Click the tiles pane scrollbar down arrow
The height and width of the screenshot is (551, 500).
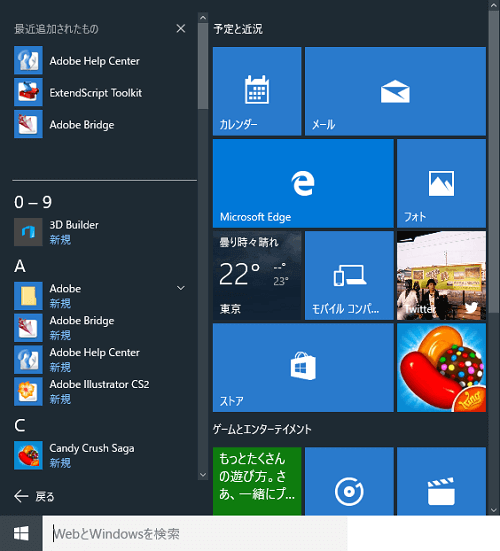(x=493, y=510)
